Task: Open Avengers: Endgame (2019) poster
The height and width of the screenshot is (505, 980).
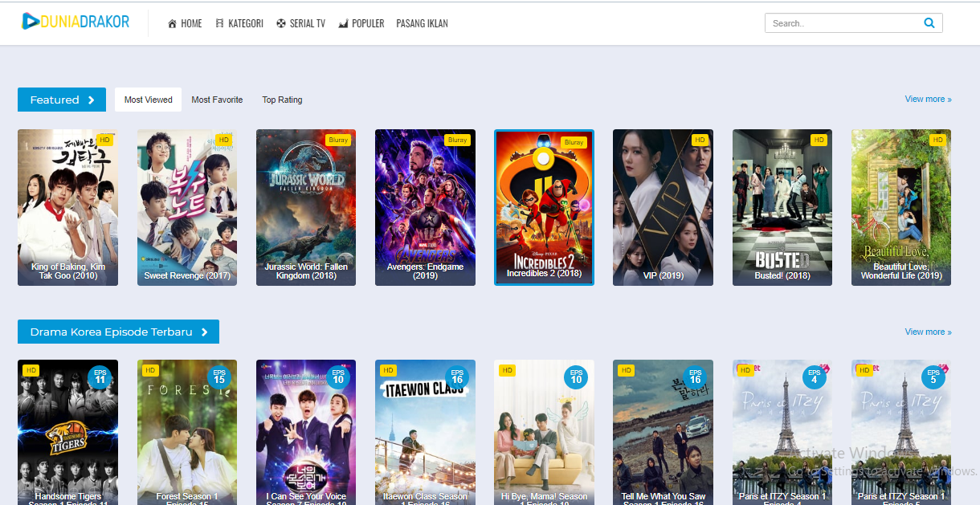Action: [x=425, y=207]
